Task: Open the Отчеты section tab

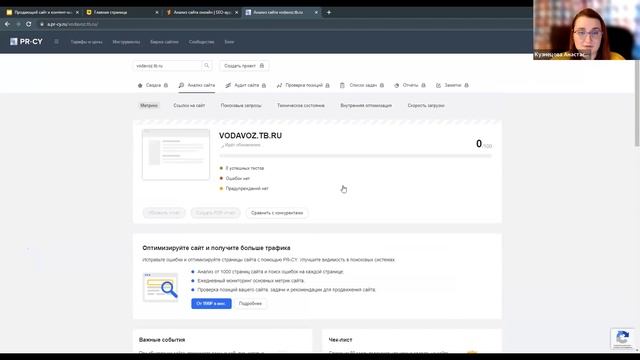Action: 410,85
